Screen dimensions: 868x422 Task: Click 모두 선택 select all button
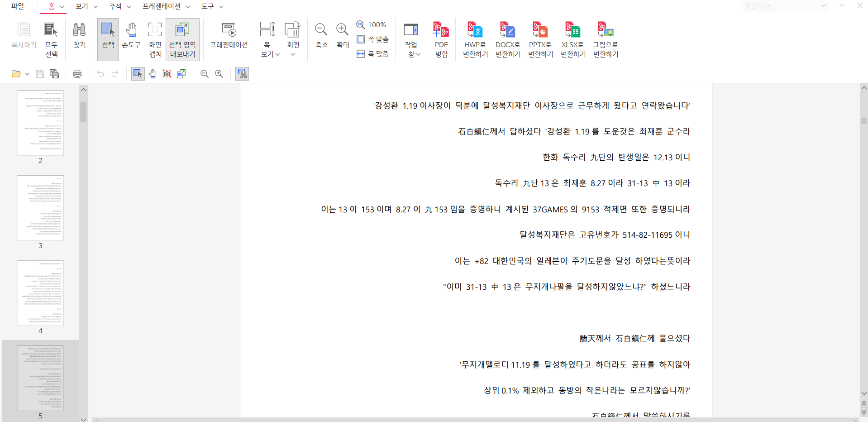click(x=51, y=39)
